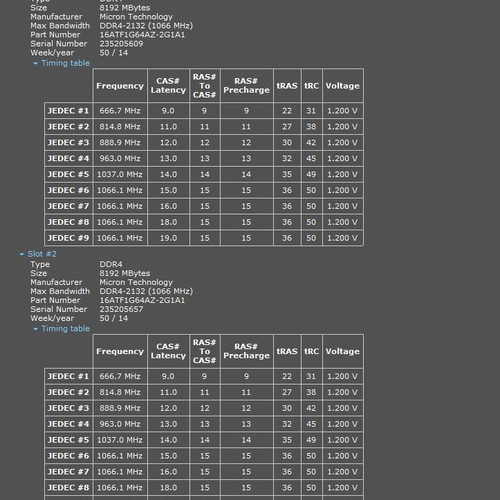
Task: Select the JEDEC #9 row header in the upper table
Action: [68, 238]
